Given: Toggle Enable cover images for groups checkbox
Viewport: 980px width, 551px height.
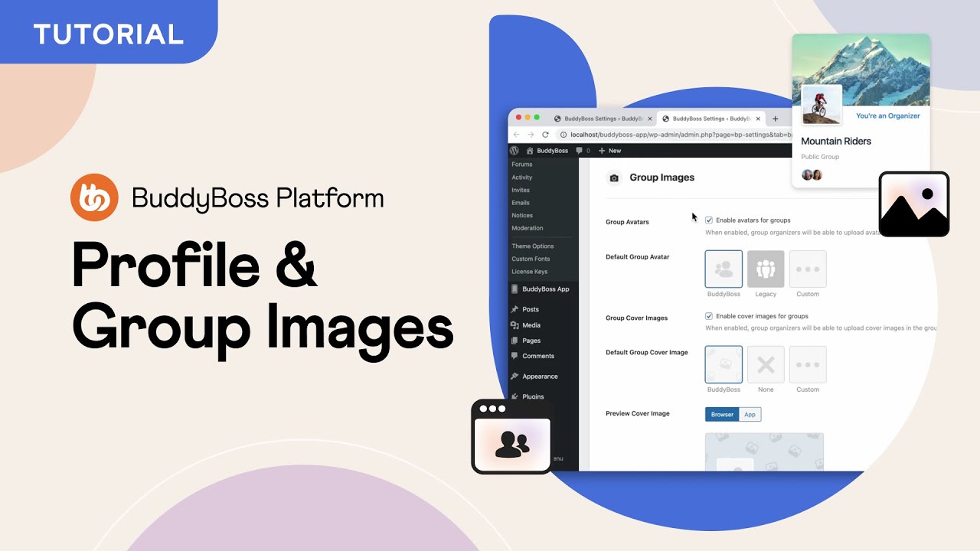Looking at the screenshot, I should pos(709,316).
